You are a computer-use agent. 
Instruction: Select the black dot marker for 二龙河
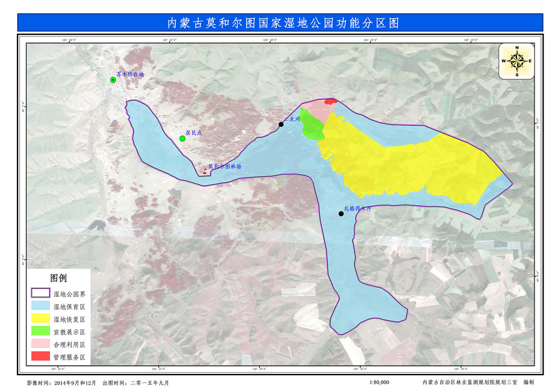281,124
